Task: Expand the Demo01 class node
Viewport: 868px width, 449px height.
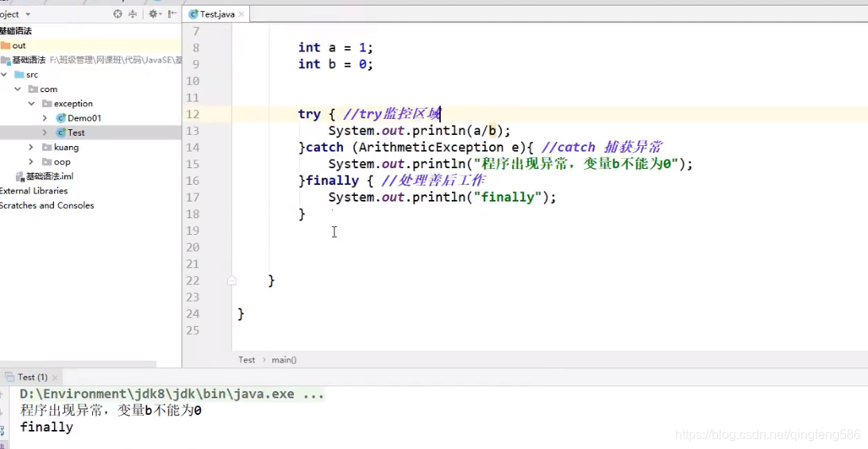Action: [44, 117]
